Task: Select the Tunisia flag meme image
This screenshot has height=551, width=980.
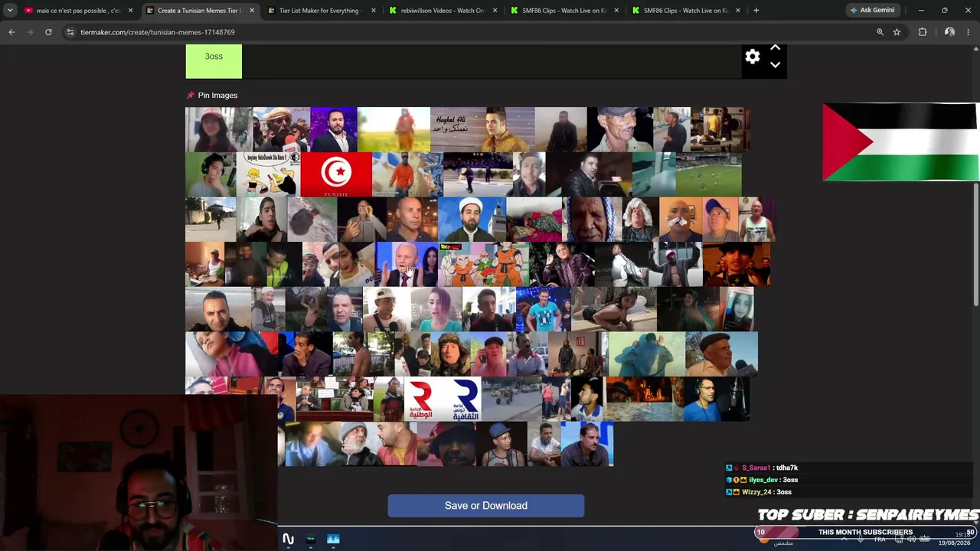Action: tap(336, 174)
